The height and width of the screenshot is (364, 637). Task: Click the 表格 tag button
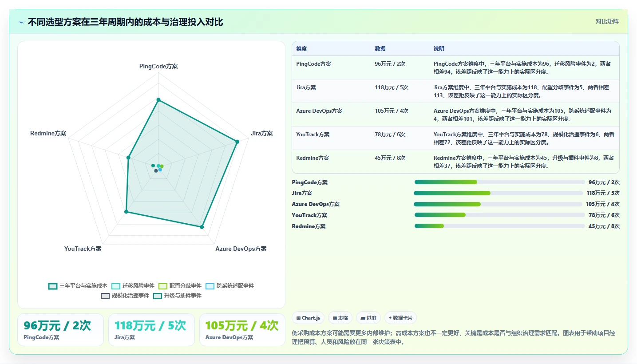pos(340,318)
